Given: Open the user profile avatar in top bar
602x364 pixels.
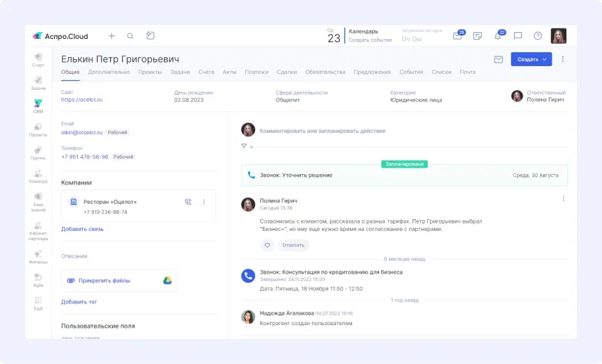Looking at the screenshot, I should click(x=559, y=35).
